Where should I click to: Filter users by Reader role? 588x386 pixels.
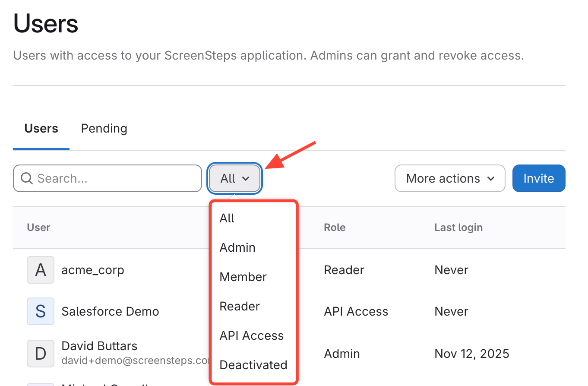pyautogui.click(x=240, y=306)
